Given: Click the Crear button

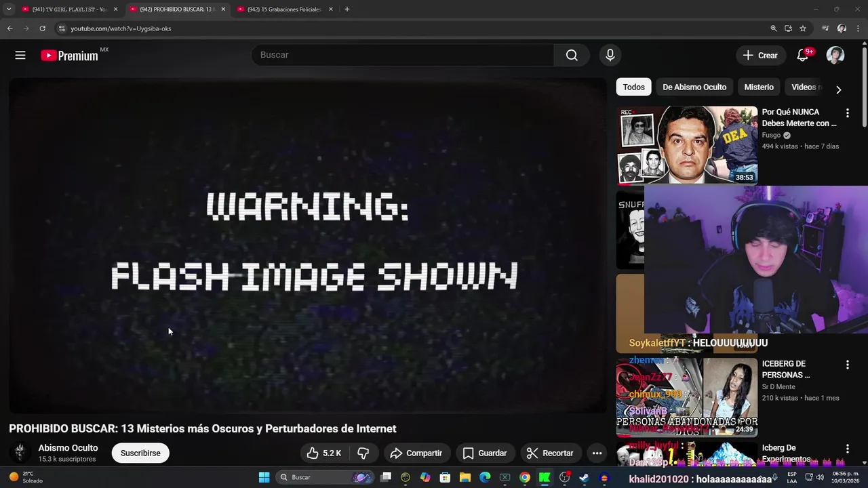Looking at the screenshot, I should [x=760, y=56].
